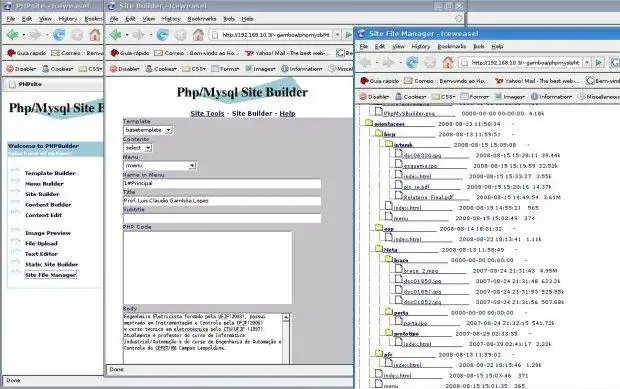Click Home icon in Site Builder window

click(198, 35)
